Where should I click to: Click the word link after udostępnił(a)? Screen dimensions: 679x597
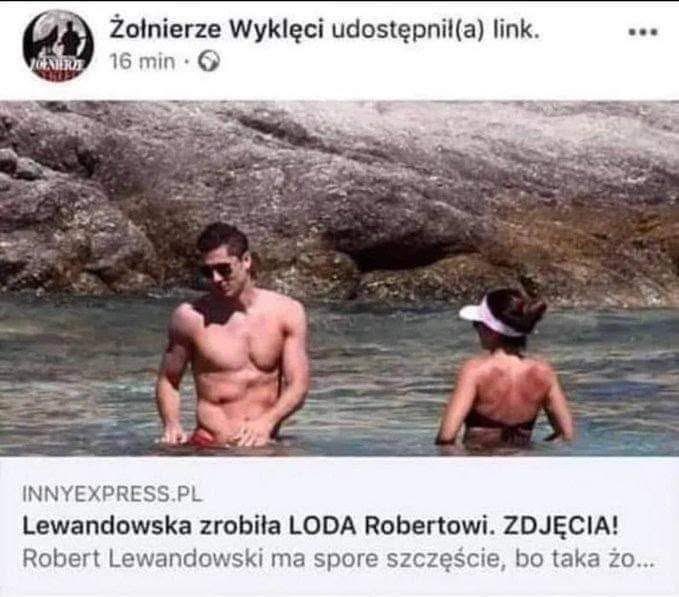tap(516, 29)
